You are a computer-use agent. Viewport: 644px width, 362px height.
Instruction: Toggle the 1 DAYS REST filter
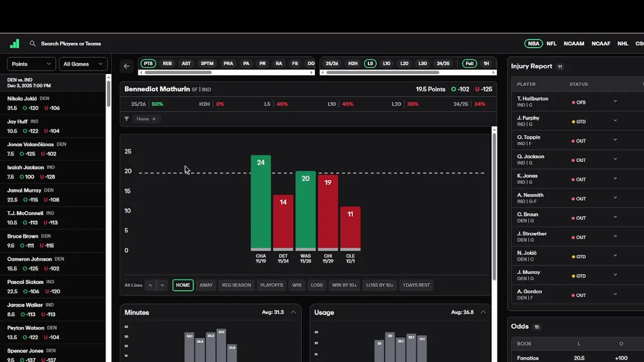pos(416,285)
